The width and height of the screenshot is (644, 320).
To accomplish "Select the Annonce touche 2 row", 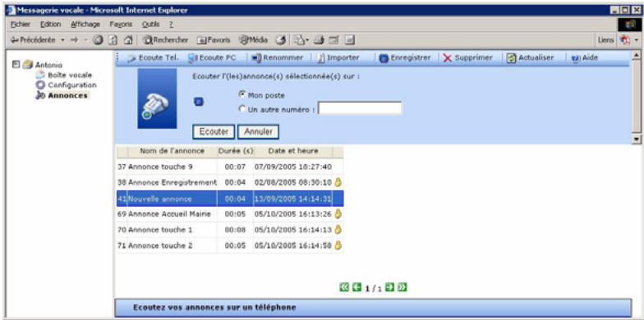I will [x=230, y=245].
